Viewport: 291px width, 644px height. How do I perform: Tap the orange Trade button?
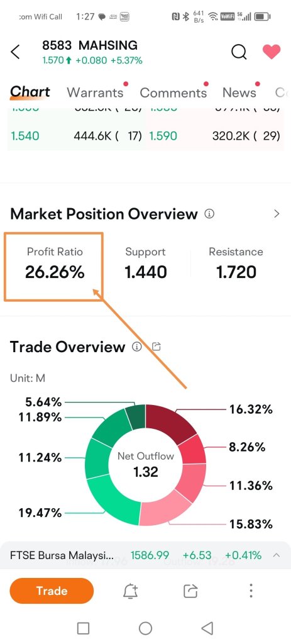point(52,591)
